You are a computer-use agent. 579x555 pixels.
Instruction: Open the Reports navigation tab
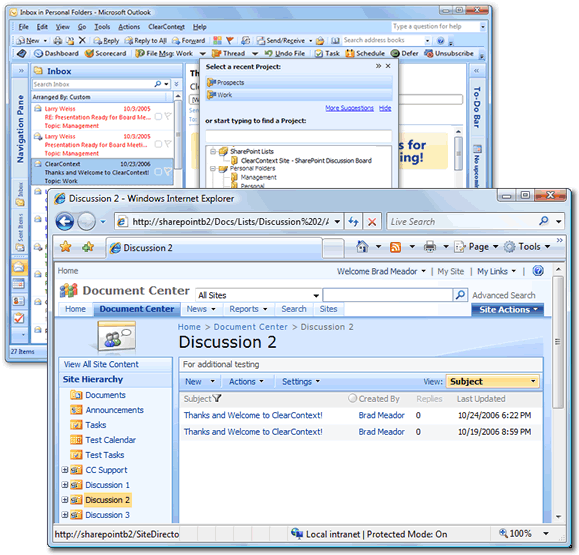[x=248, y=309]
